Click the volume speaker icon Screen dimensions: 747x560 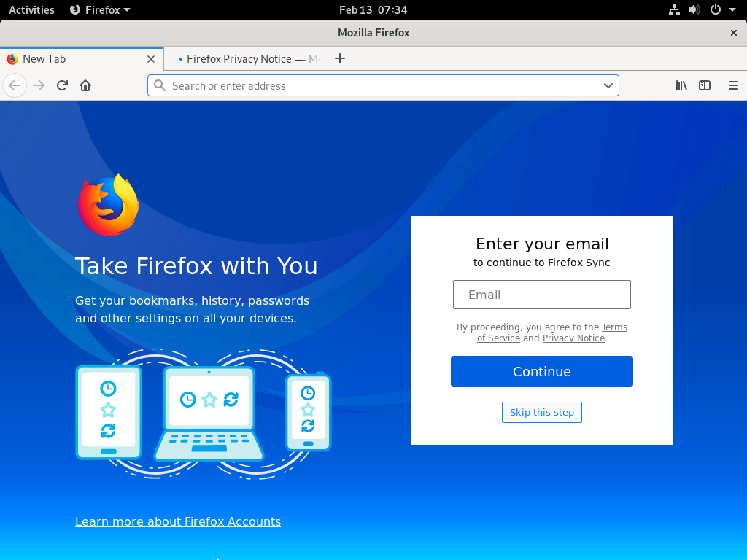[x=694, y=9]
